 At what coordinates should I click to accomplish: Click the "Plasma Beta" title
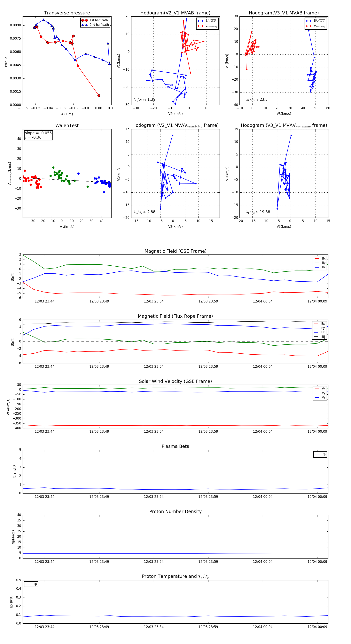pos(175,446)
